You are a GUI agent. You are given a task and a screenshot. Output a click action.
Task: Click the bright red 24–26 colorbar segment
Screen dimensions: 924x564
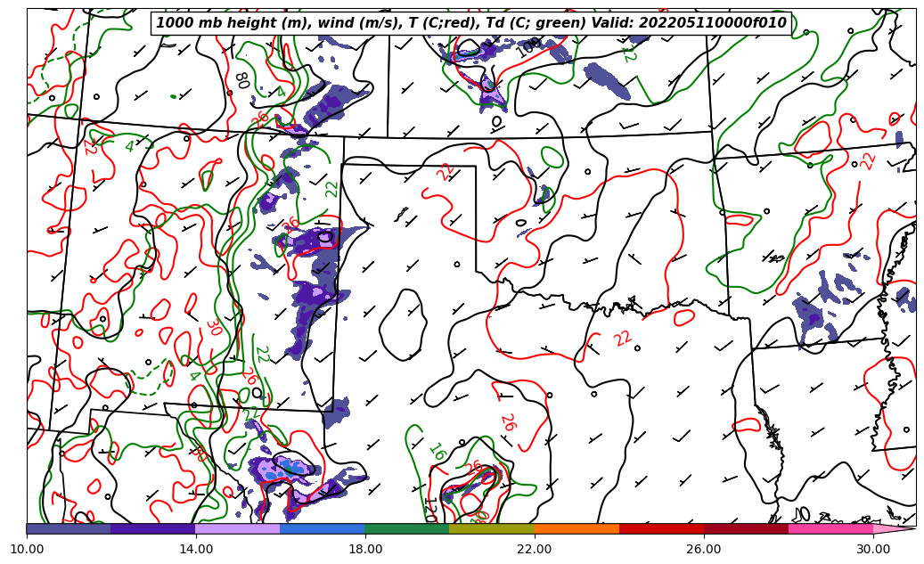(x=661, y=528)
